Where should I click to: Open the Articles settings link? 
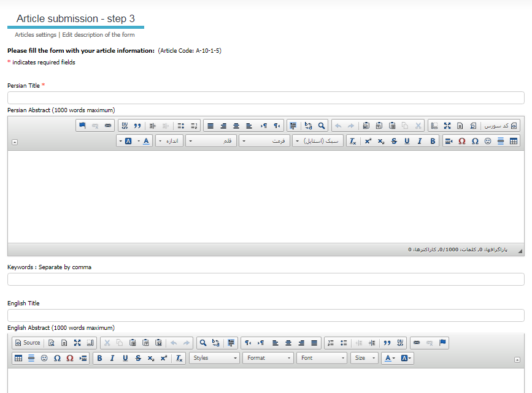click(x=36, y=35)
